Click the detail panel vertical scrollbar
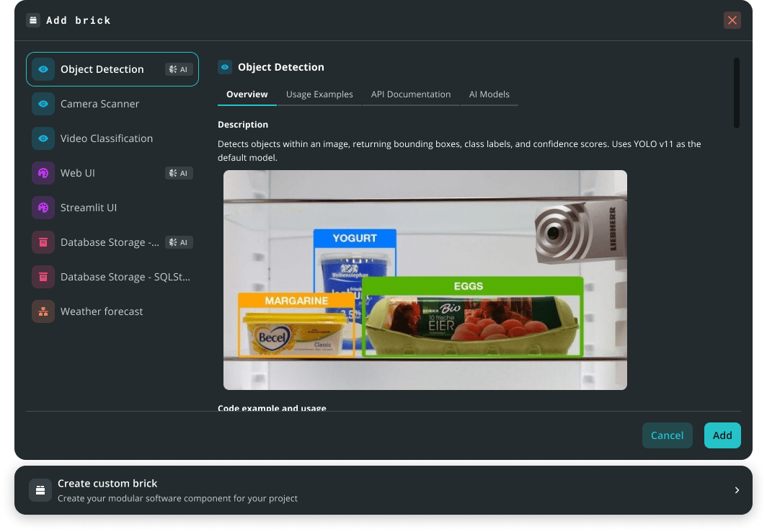Viewport: 767px width, 532px height. tap(736, 93)
